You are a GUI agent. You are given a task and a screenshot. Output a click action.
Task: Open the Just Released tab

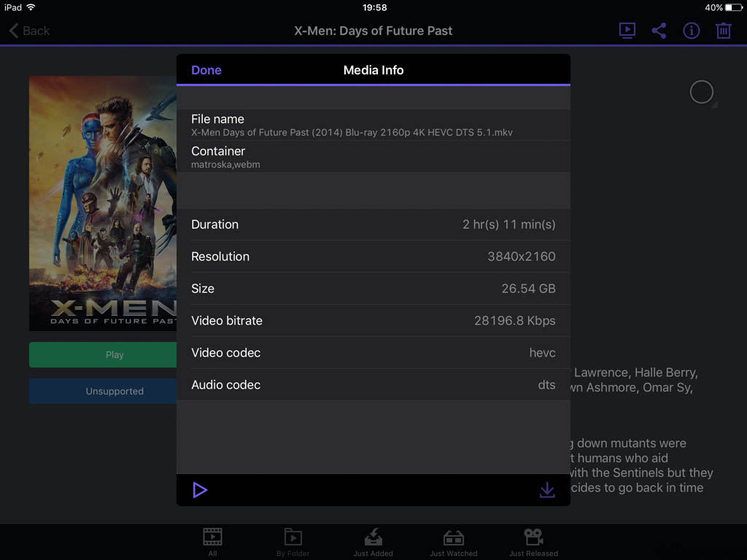click(x=533, y=542)
